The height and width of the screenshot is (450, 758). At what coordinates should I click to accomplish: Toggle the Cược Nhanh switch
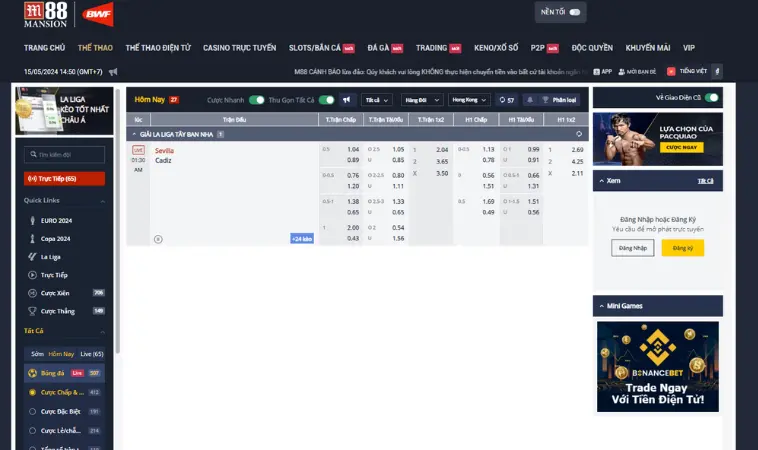tap(257, 100)
